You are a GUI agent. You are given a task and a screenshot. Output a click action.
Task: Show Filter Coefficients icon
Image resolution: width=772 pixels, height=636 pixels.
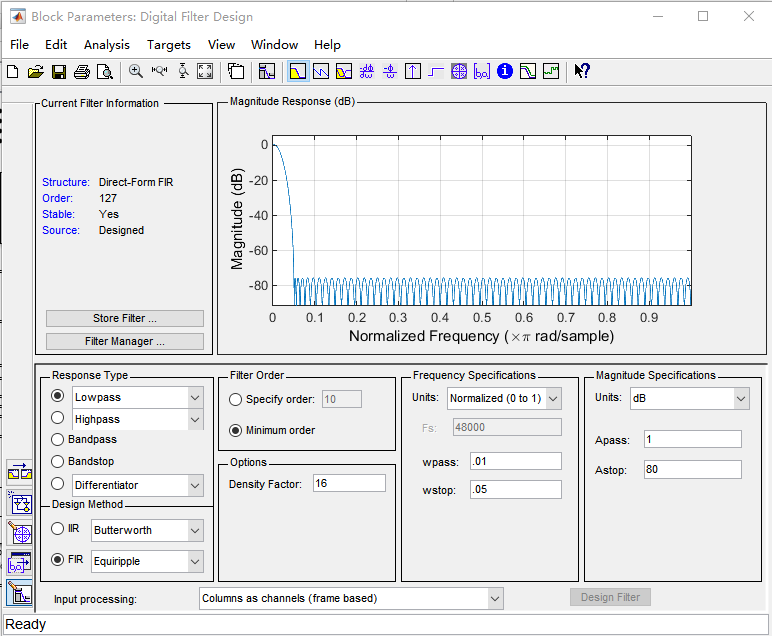pyautogui.click(x=482, y=71)
